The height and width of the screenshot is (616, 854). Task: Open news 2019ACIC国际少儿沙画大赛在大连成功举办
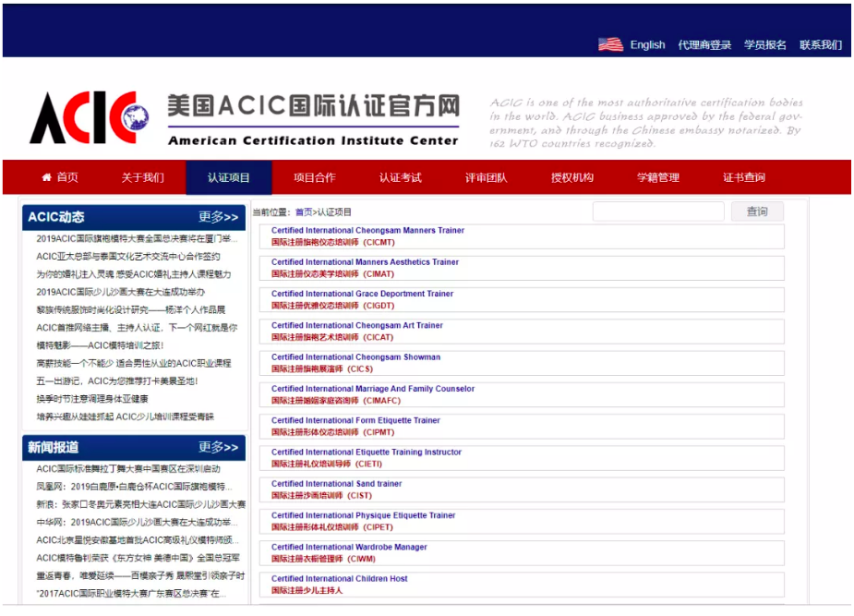click(x=121, y=292)
